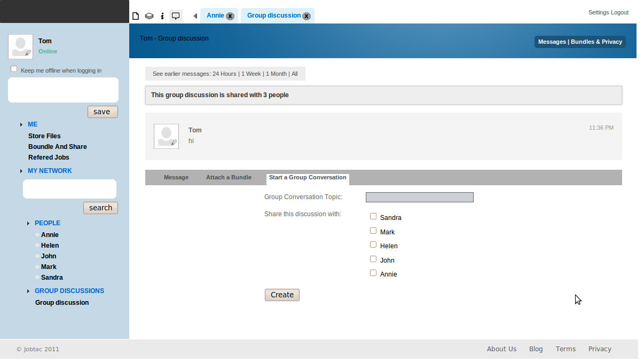Open Store Files in sidebar
Image resolution: width=644 pixels, height=363 pixels.
pos(44,136)
